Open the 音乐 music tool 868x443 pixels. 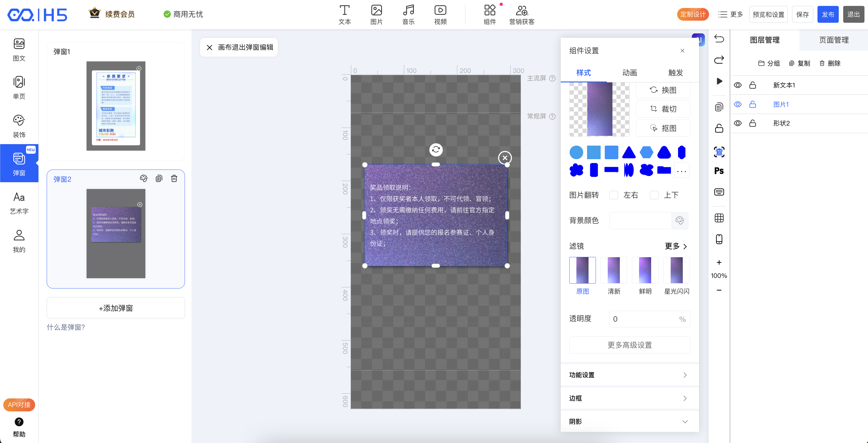[x=408, y=14]
